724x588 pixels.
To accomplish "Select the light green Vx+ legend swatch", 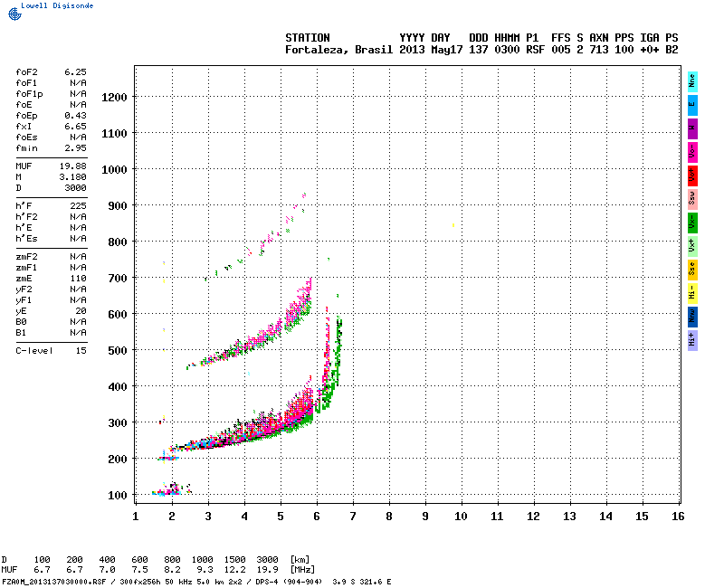I will [692, 246].
